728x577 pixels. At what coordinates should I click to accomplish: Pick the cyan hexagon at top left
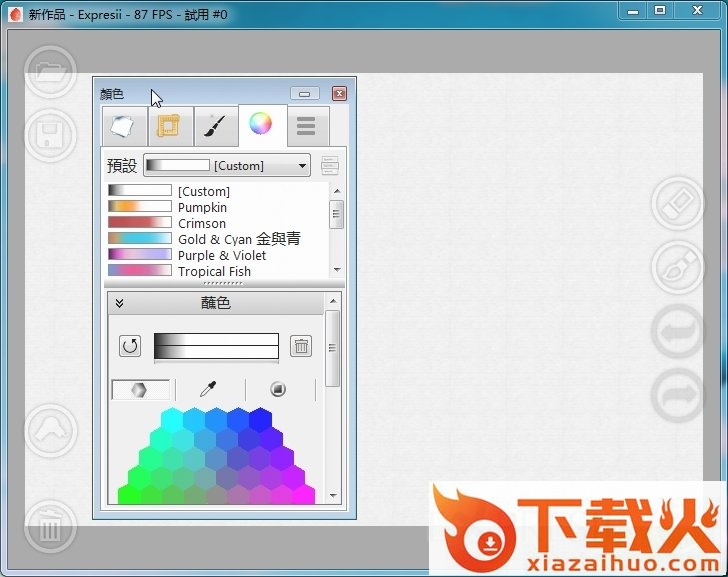[172, 420]
